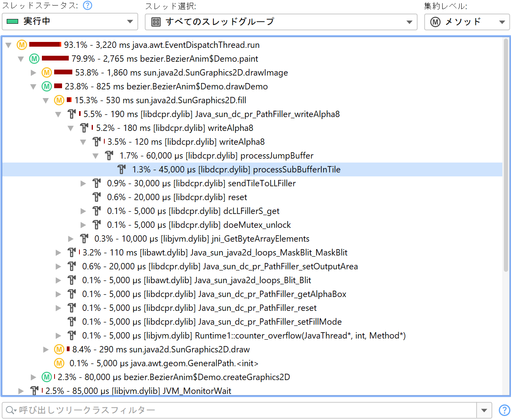The width and height of the screenshot is (511, 420).
Task: Open the thread status dropdown showing 実行中
Action: point(70,21)
